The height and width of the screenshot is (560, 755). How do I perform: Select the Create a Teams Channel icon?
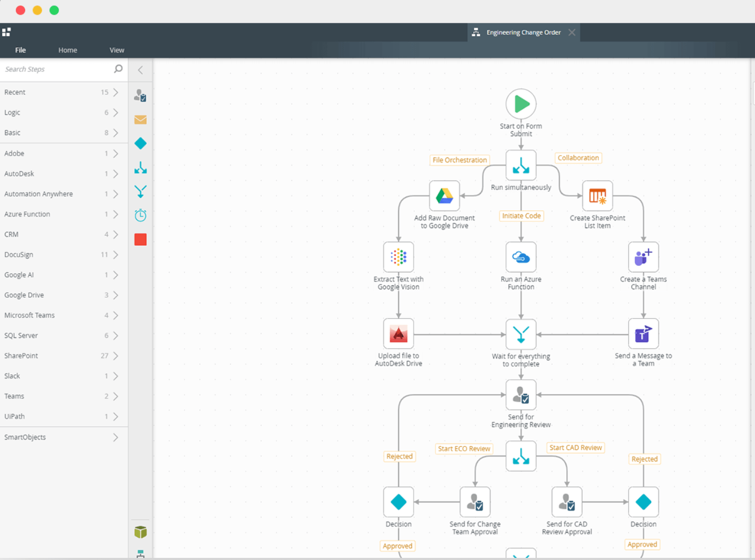pyautogui.click(x=643, y=257)
